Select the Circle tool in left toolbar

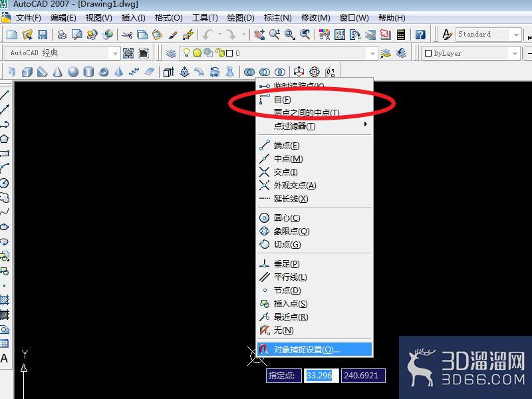pos(5,184)
